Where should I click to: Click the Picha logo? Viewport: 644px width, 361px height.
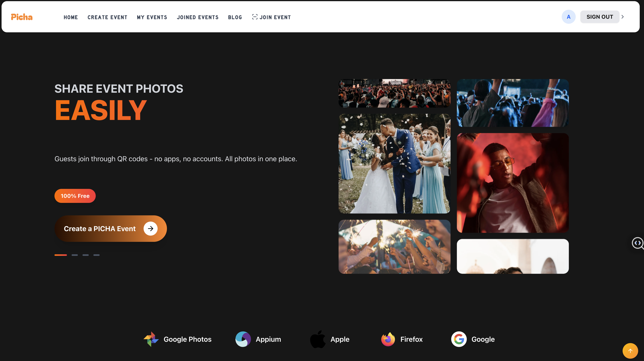coord(22,17)
